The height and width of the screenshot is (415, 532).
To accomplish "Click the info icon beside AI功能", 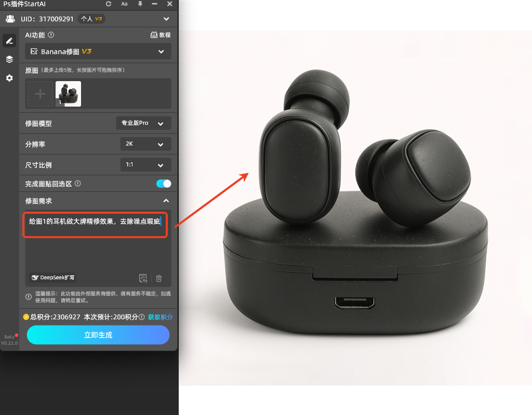I will click(51, 35).
